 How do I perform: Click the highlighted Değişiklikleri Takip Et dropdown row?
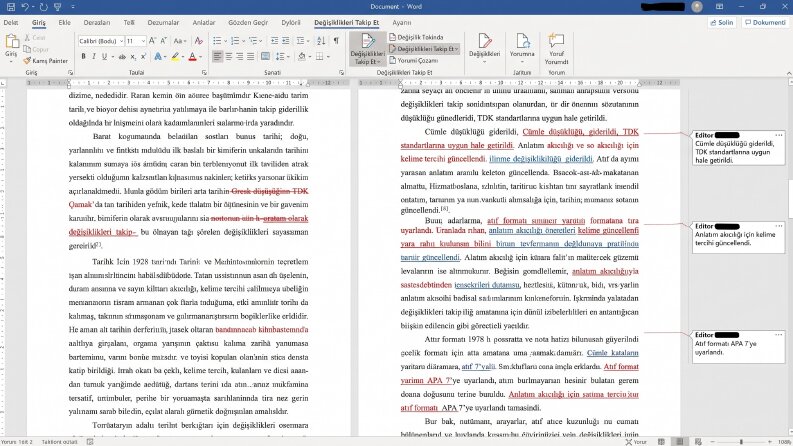click(x=424, y=49)
